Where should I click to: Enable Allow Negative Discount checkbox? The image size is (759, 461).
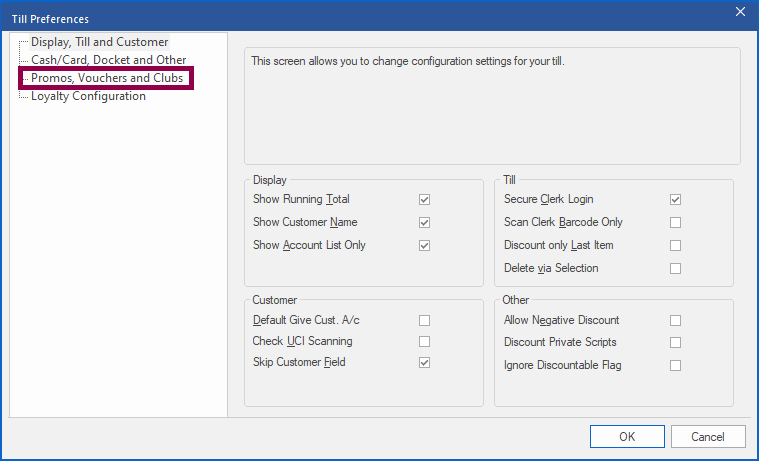(x=676, y=320)
